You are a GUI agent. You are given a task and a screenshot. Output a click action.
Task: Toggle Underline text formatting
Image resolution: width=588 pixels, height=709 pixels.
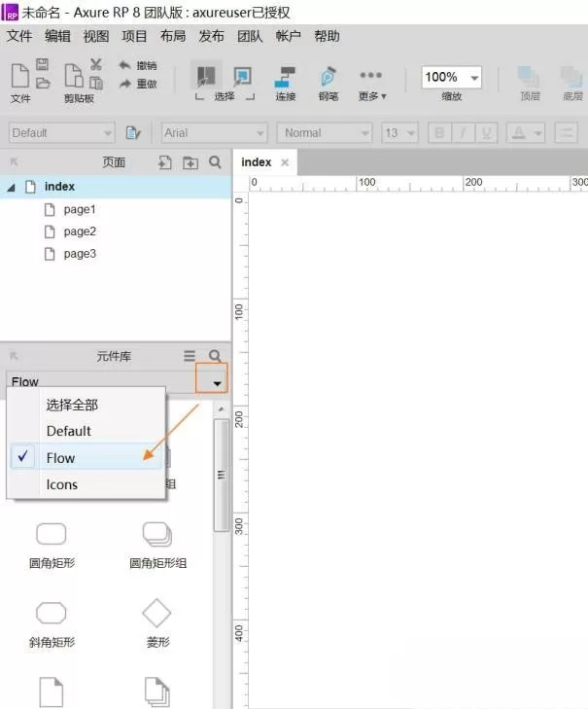pyautogui.click(x=486, y=133)
